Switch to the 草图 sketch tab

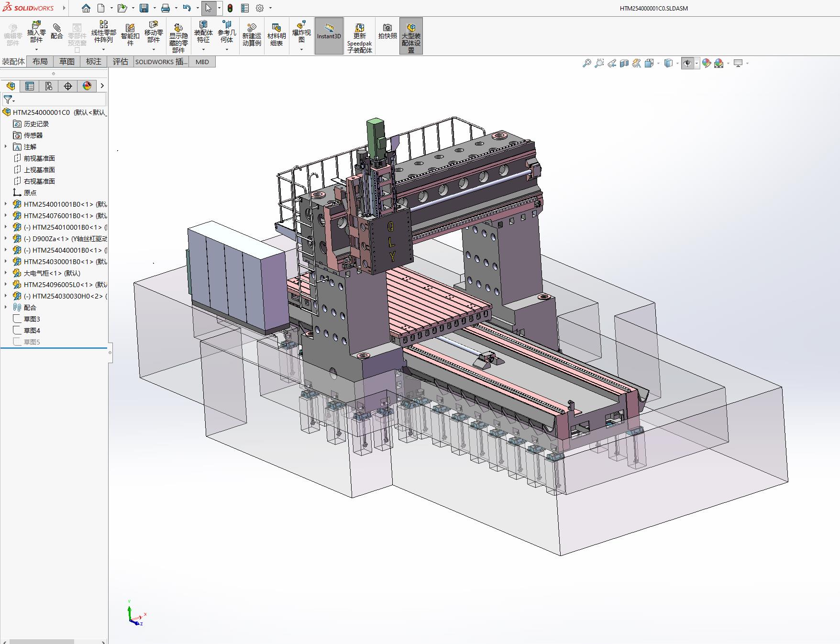click(67, 62)
